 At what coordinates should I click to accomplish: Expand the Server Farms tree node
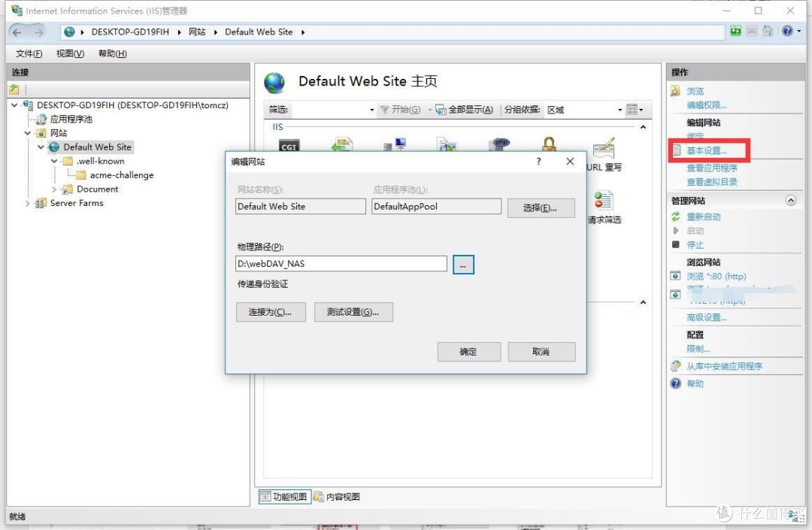28,204
